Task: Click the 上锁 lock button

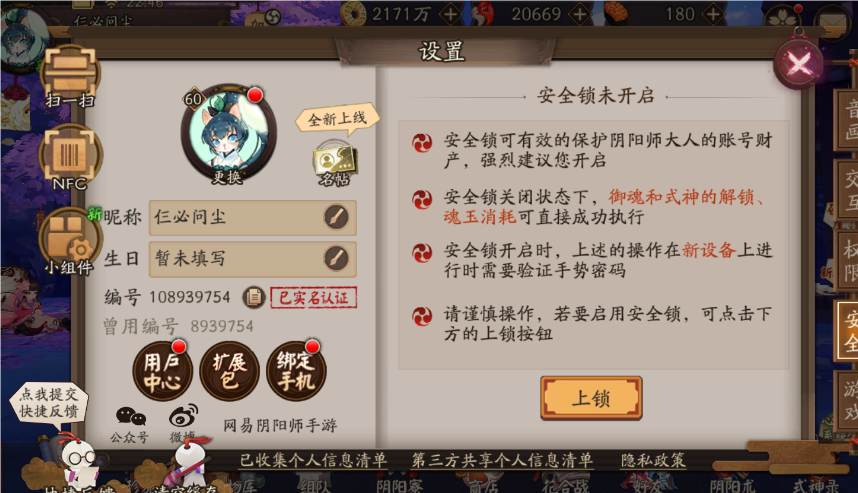Action: coord(591,398)
